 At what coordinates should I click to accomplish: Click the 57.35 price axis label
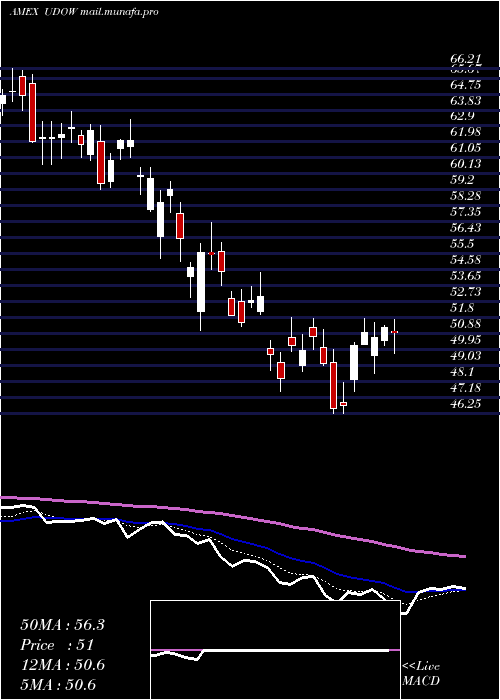[x=465, y=212]
